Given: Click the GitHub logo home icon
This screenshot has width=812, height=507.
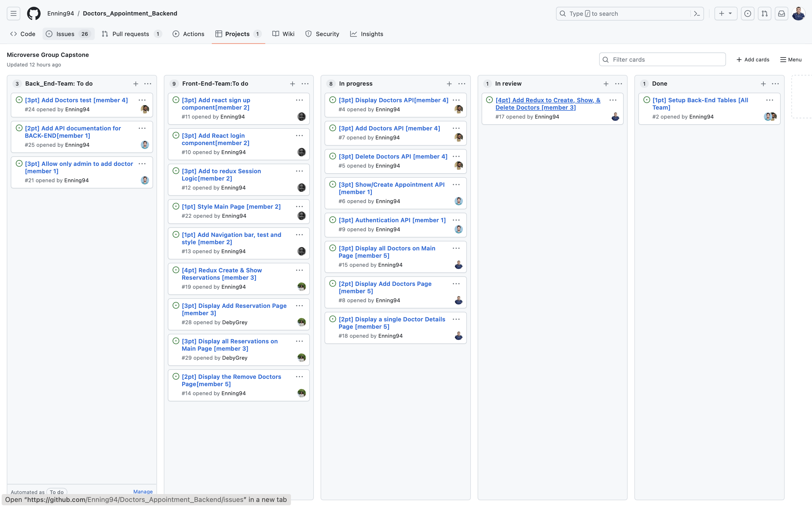Looking at the screenshot, I should pos(34,14).
